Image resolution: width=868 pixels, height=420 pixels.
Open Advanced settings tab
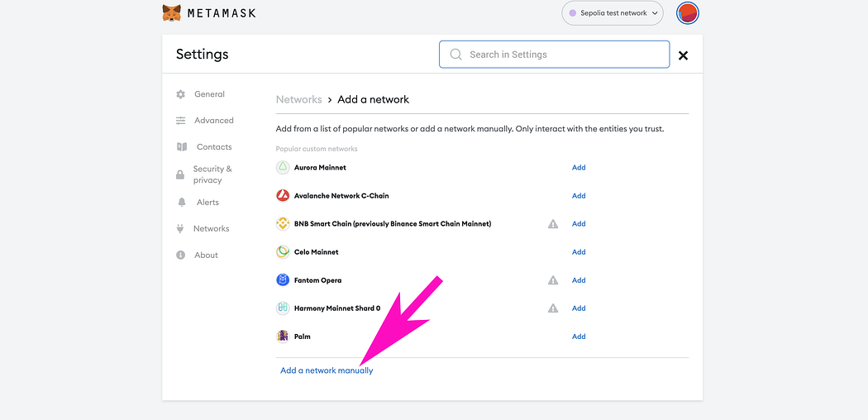tap(213, 120)
